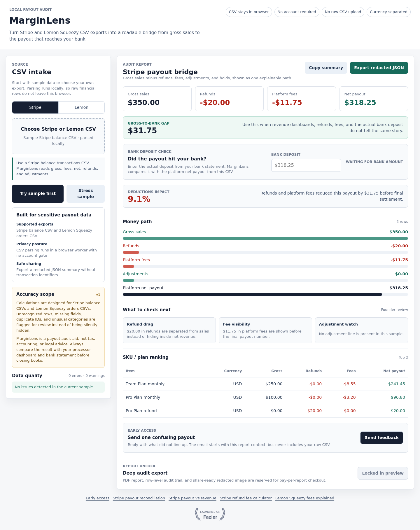Open the Fee visibility check card

pos(265,330)
